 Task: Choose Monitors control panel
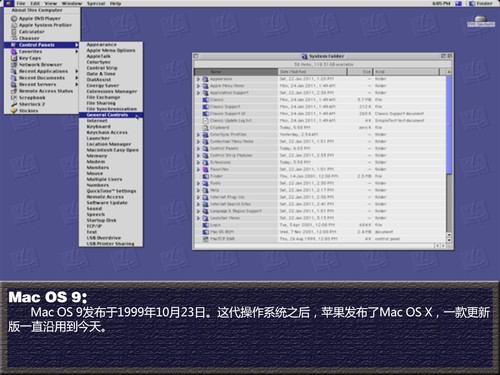(x=111, y=168)
